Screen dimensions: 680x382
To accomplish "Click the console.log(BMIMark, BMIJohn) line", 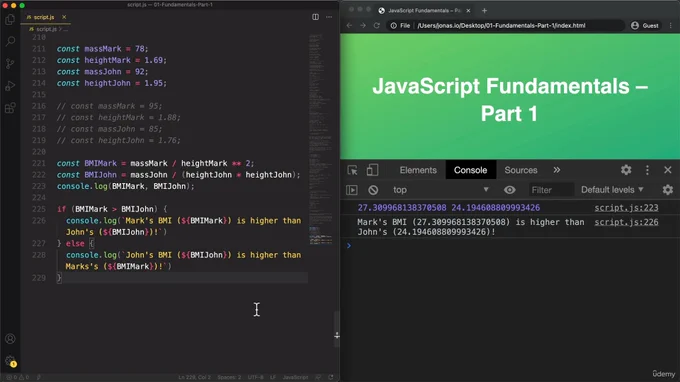I will pos(126,186).
